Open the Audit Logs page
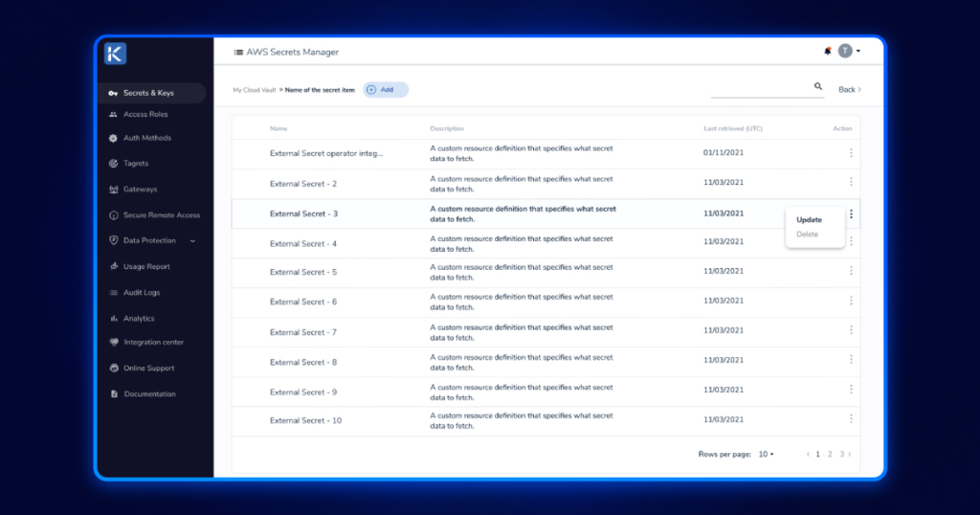This screenshot has height=515, width=980. tap(142, 293)
